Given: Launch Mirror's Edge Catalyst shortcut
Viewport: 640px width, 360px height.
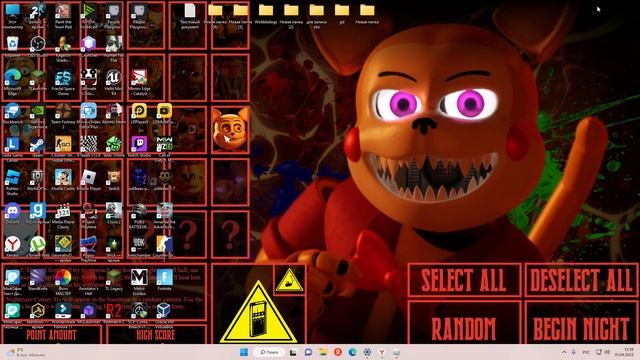Looking at the screenshot, I should click(x=139, y=78).
